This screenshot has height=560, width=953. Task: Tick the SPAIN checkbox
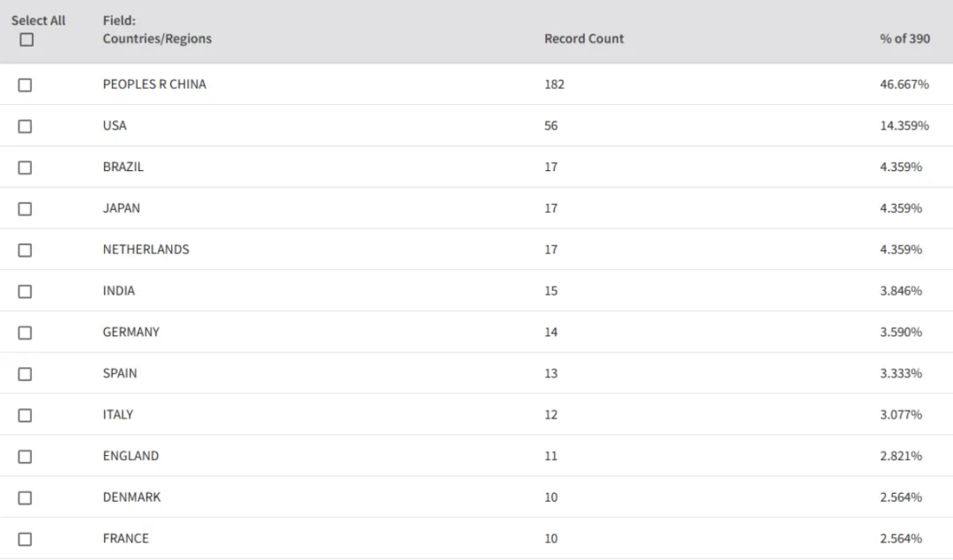click(x=25, y=374)
